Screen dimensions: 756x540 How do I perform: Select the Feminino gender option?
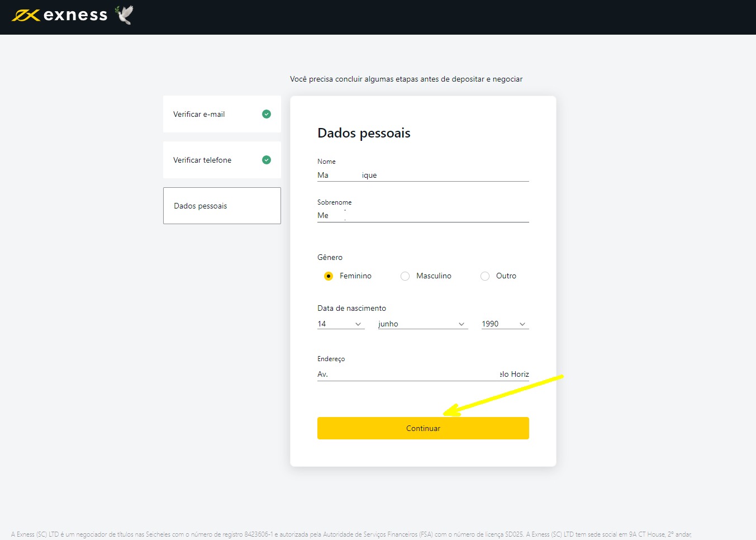tap(328, 276)
